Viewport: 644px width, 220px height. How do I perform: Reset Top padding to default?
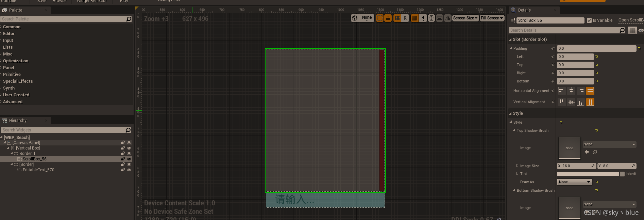[x=596, y=65]
